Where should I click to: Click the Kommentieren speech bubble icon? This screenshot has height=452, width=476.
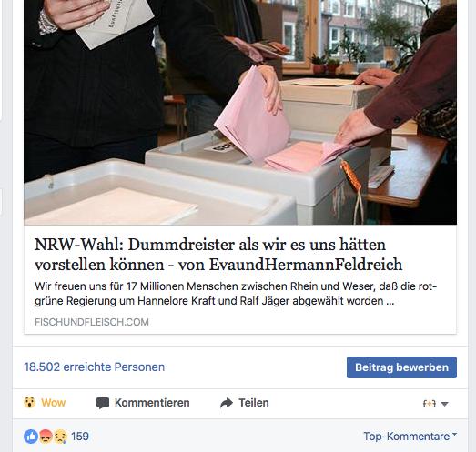[103, 403]
